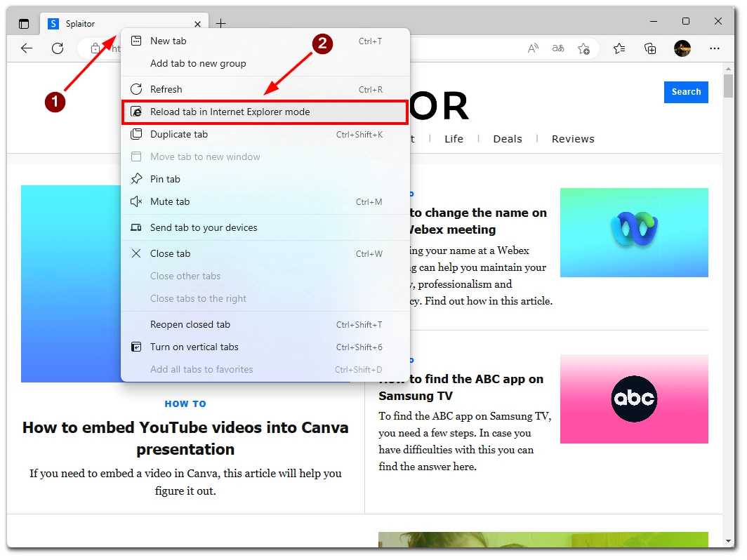
Task: Click the scrollbar down arrow
Action: coord(728,541)
